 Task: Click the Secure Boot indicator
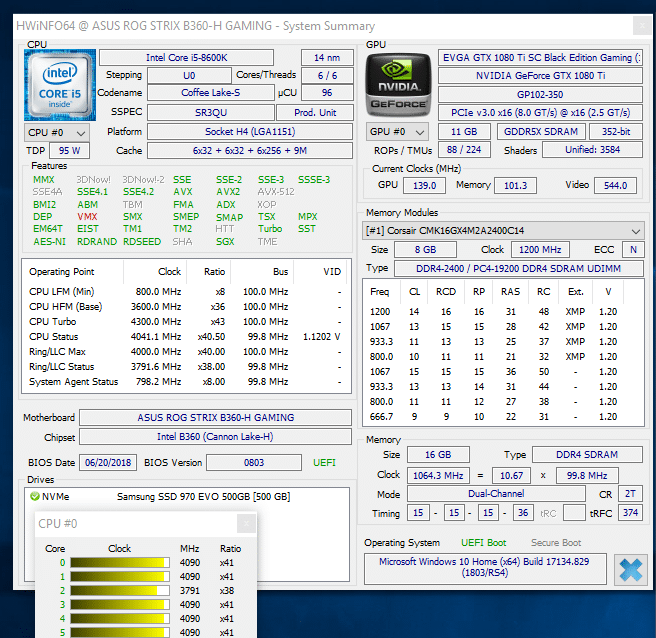557,543
